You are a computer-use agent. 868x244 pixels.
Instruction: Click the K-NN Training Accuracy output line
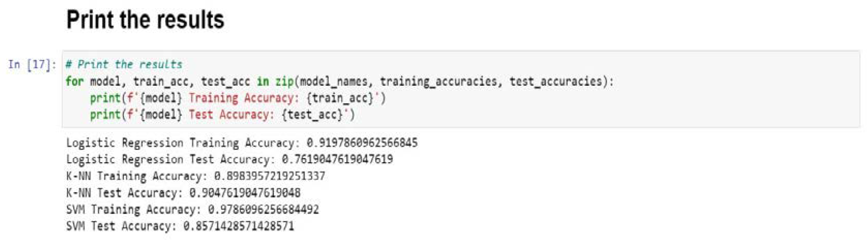[195, 176]
